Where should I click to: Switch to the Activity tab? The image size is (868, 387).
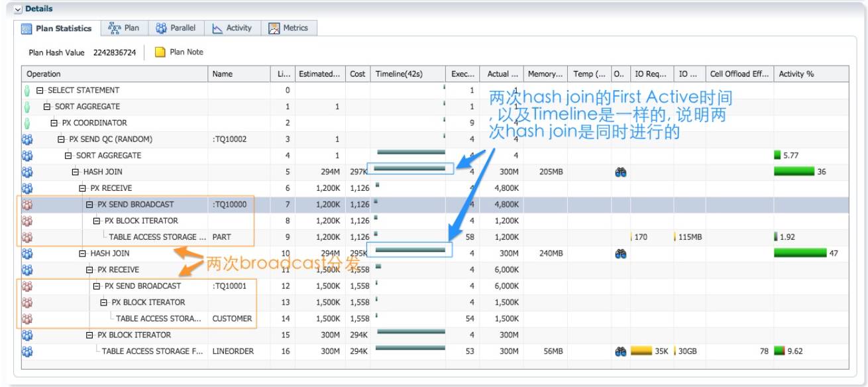coord(232,28)
